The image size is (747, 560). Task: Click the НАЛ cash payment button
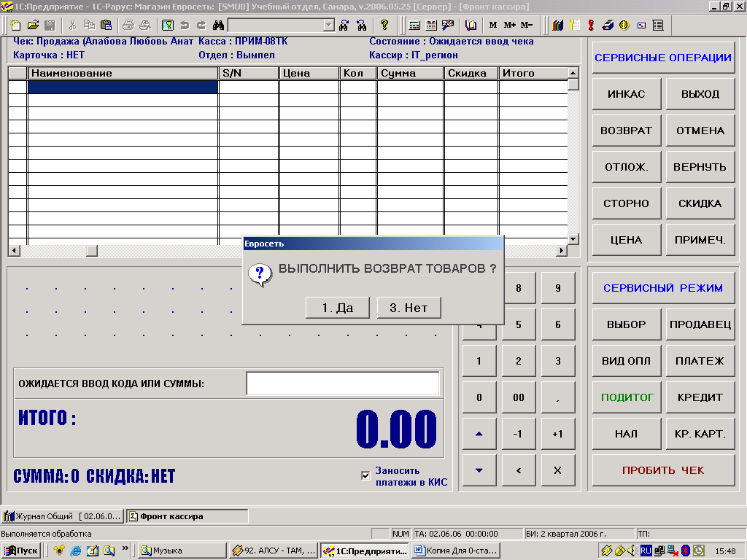(x=627, y=434)
